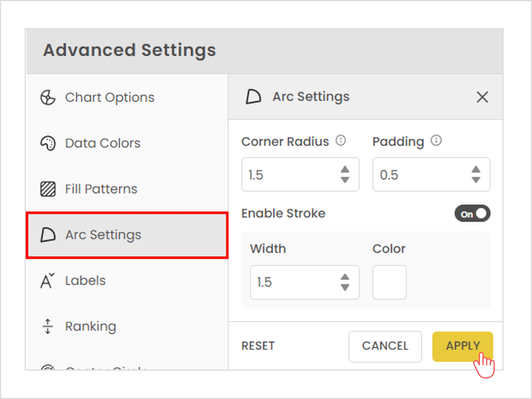The image size is (532, 399).
Task: Click the RESET link
Action: point(258,346)
